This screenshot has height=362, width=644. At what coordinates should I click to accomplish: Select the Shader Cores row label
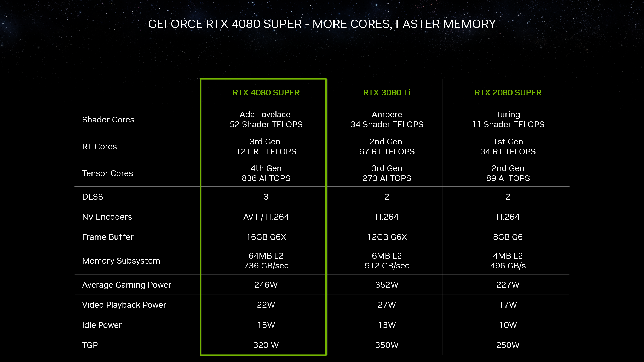pos(108,119)
